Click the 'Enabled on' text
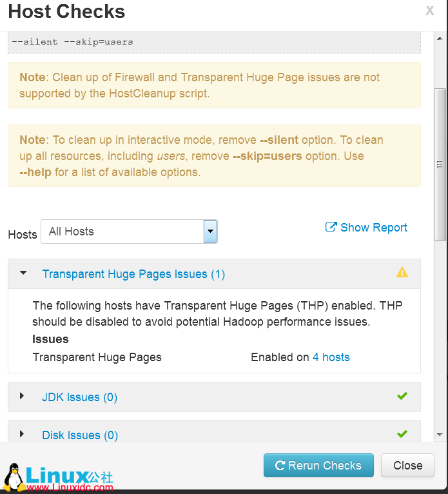The height and width of the screenshot is (494, 448). 280,357
